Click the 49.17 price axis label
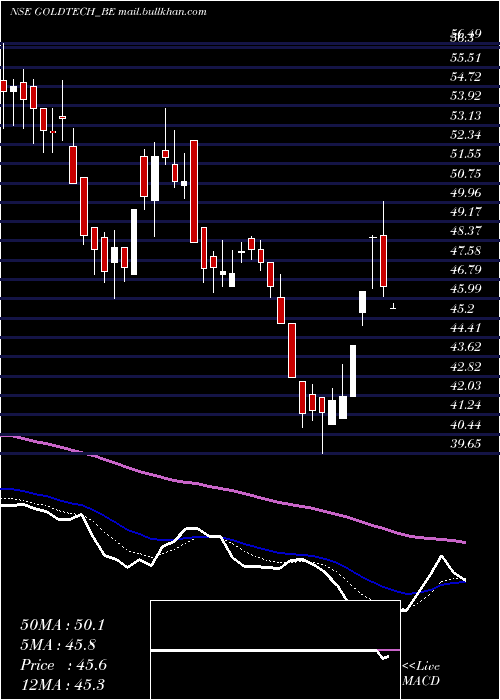This screenshot has width=500, height=700. pyautogui.click(x=466, y=212)
